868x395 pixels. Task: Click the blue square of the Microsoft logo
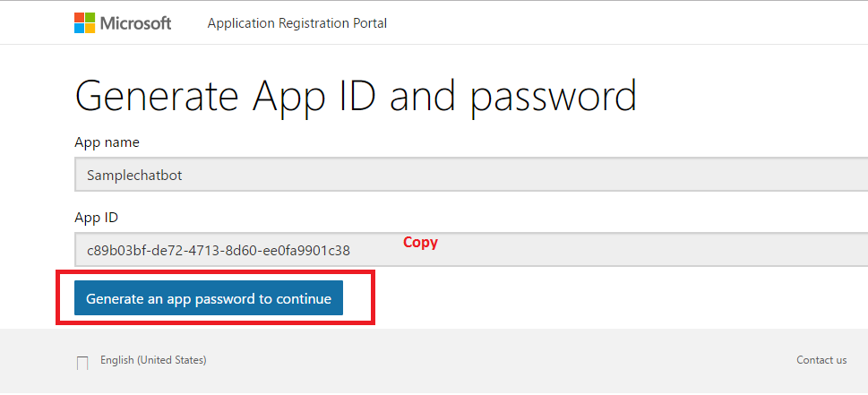(x=79, y=29)
